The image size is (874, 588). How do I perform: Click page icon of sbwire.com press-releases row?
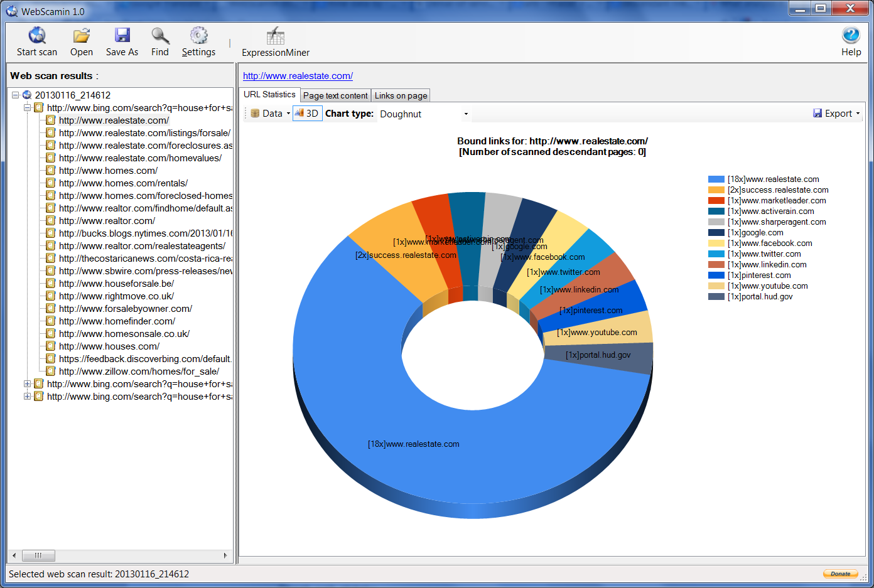click(51, 271)
